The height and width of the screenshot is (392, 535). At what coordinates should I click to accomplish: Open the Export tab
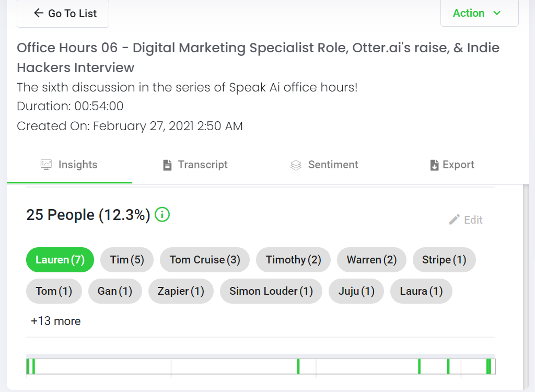tap(452, 165)
